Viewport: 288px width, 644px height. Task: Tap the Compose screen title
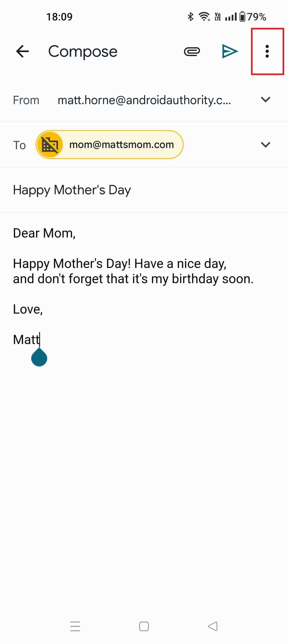click(83, 52)
